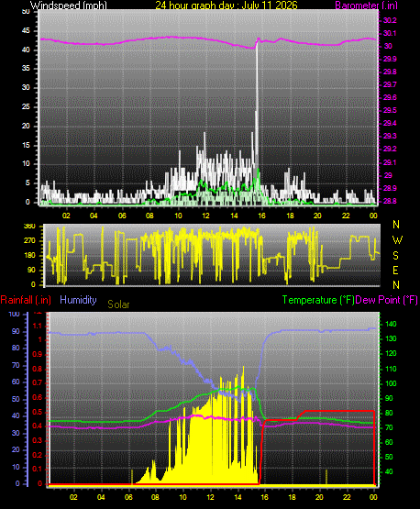Click barometer scale value '29.5'

[390, 110]
